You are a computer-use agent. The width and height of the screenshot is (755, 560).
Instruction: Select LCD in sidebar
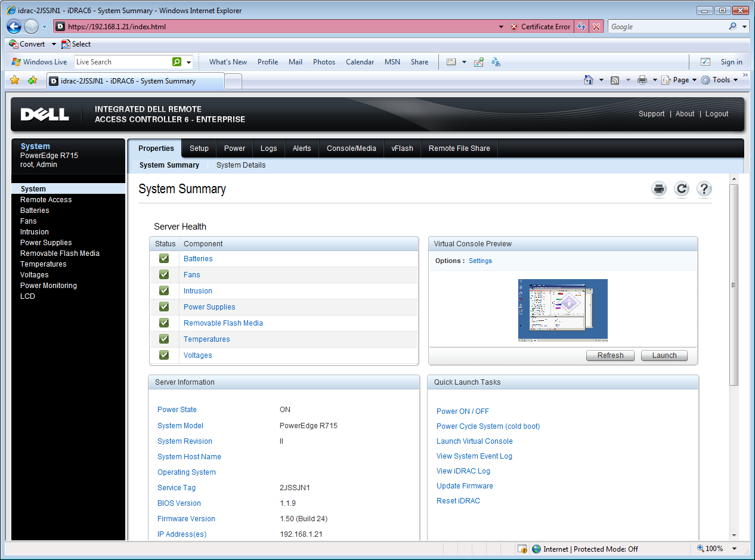[x=27, y=296]
